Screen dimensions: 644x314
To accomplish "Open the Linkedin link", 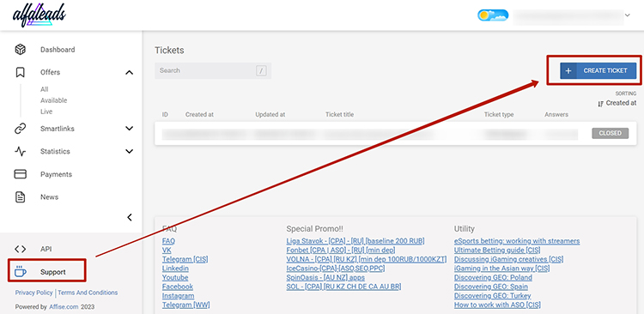I will [175, 269].
